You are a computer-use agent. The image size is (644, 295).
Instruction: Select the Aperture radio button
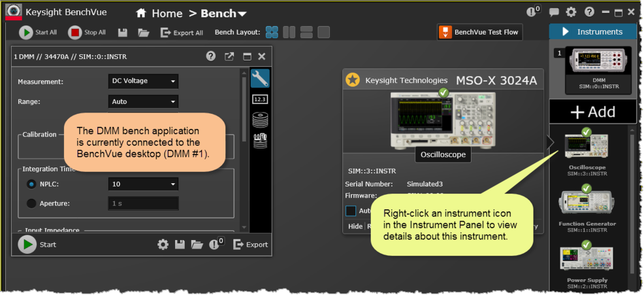[31, 203]
